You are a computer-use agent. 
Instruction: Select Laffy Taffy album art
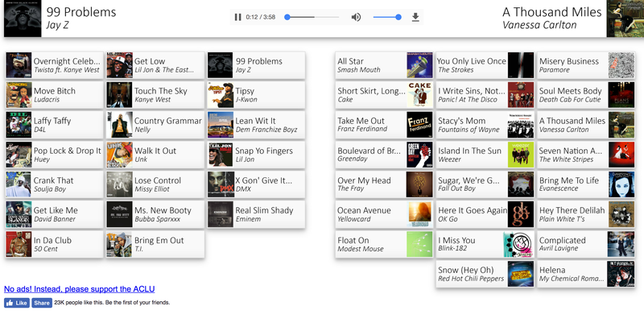(19, 125)
